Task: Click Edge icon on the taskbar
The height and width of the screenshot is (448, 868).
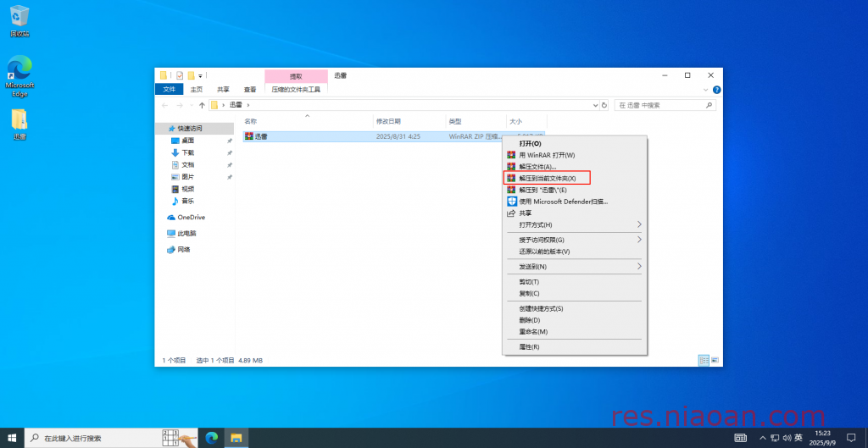Action: [x=211, y=438]
